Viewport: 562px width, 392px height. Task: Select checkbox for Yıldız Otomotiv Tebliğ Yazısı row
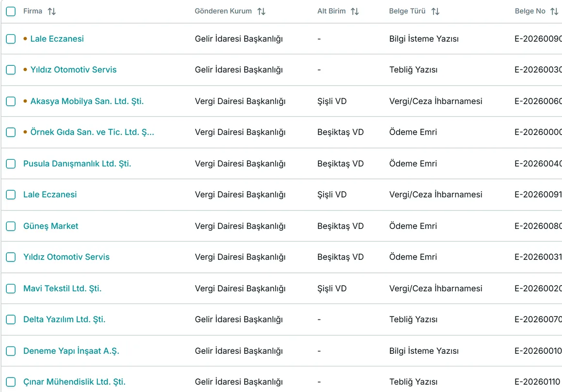pos(11,70)
